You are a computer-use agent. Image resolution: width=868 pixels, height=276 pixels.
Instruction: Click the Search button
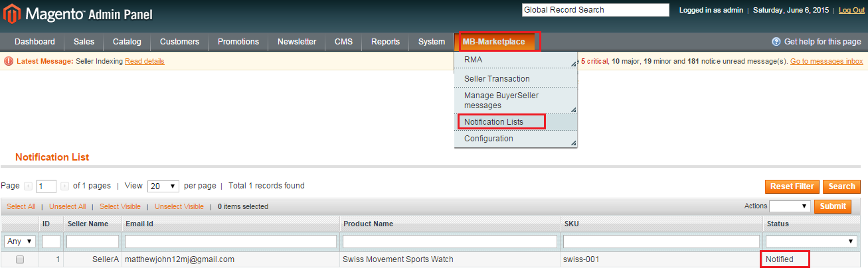coord(841,186)
